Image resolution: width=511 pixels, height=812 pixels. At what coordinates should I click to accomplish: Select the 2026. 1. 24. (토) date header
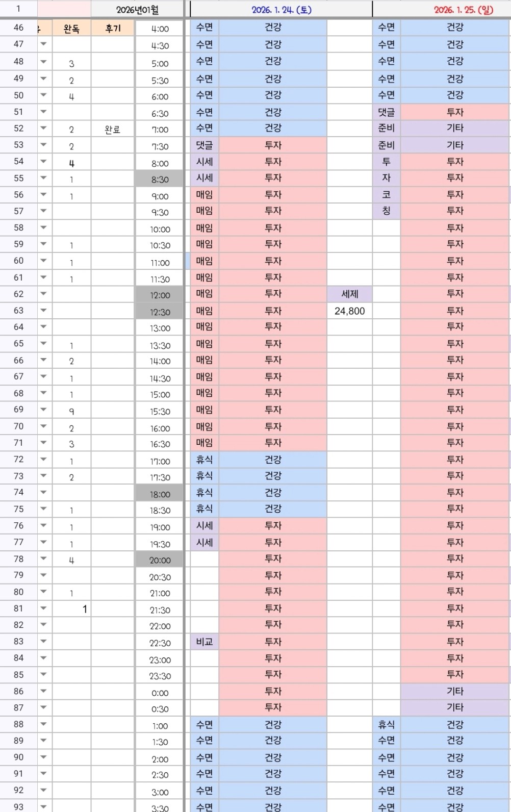[281, 9]
